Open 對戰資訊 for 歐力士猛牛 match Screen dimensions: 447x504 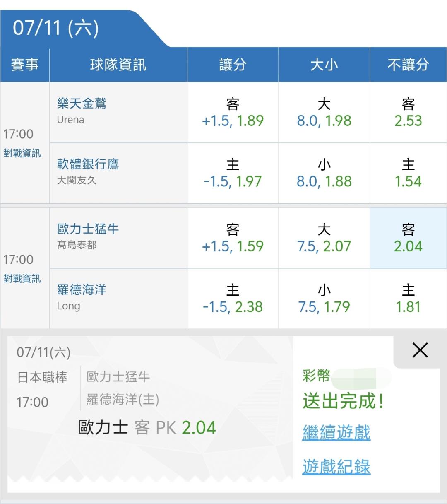22,279
